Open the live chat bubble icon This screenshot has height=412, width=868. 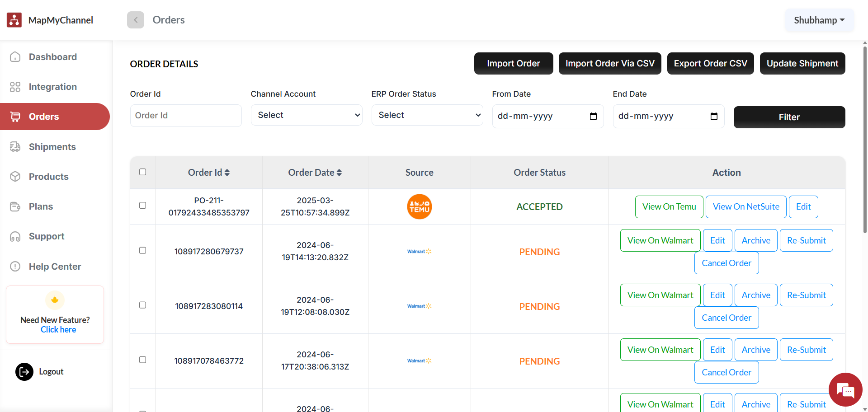[845, 389]
